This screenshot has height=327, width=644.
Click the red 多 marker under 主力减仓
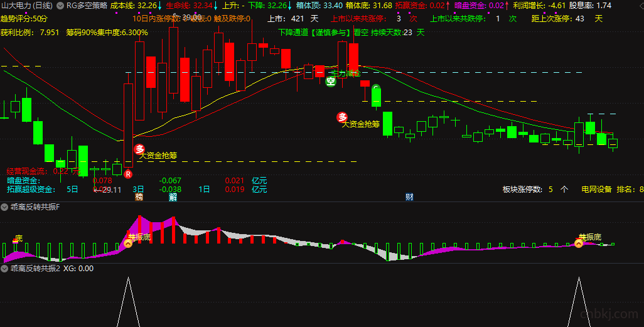point(342,117)
